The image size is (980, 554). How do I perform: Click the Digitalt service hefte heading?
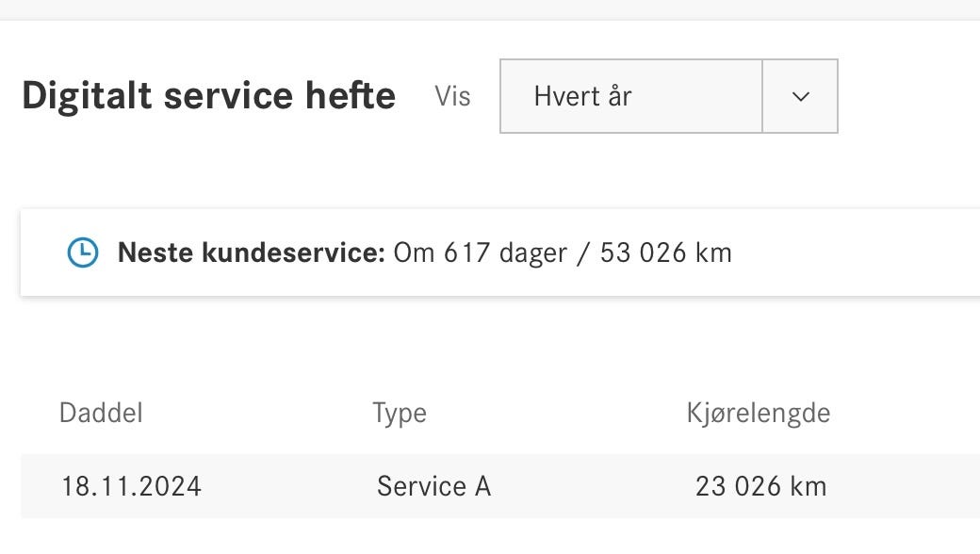[x=209, y=95]
